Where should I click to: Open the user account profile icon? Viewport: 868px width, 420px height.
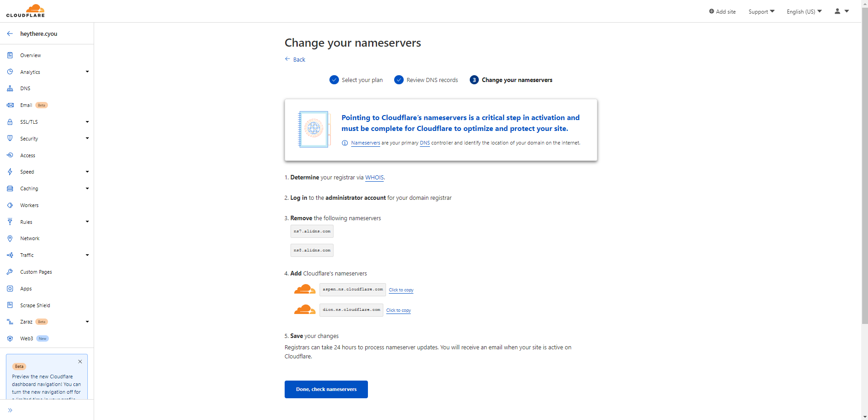coord(837,11)
